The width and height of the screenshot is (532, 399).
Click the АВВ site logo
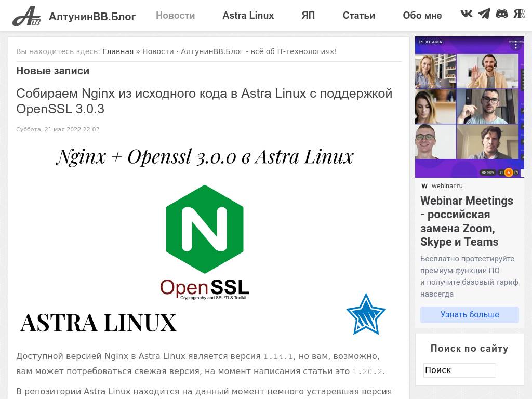(26, 16)
